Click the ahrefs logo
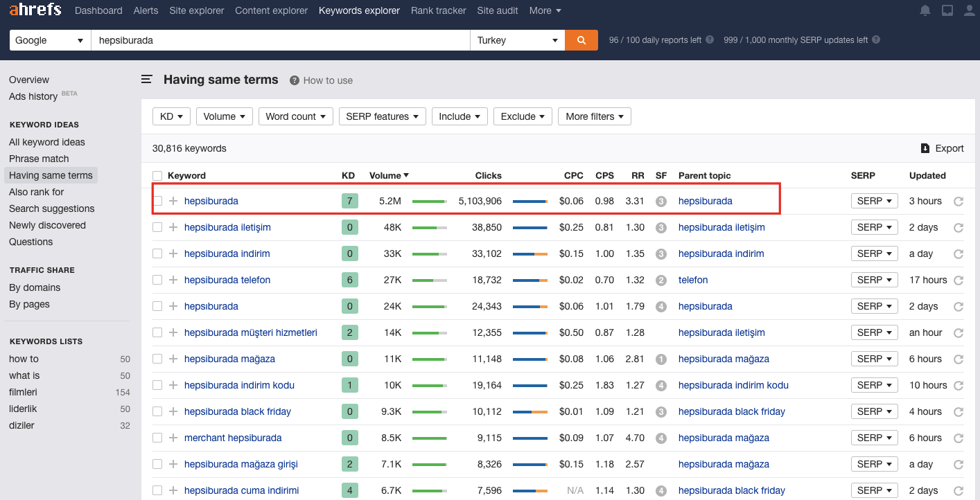This screenshot has width=980, height=500. [x=35, y=10]
